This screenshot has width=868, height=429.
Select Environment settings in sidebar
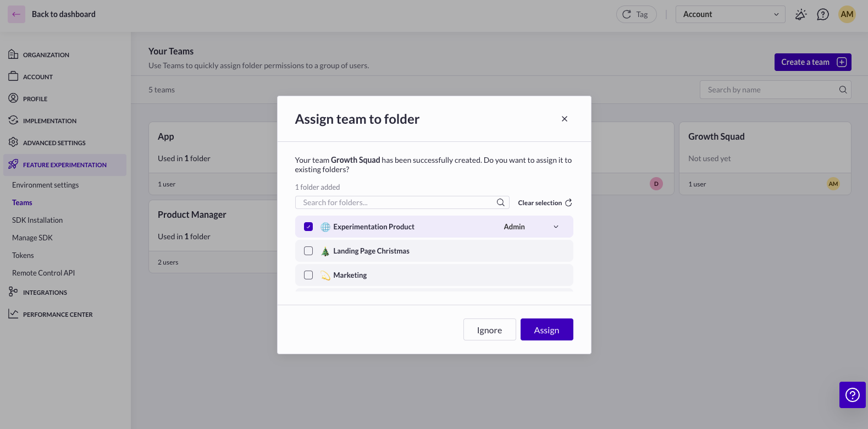pyautogui.click(x=45, y=185)
